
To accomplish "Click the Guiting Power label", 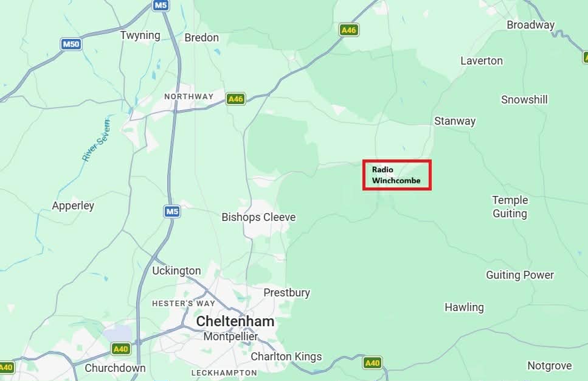I will click(520, 275).
